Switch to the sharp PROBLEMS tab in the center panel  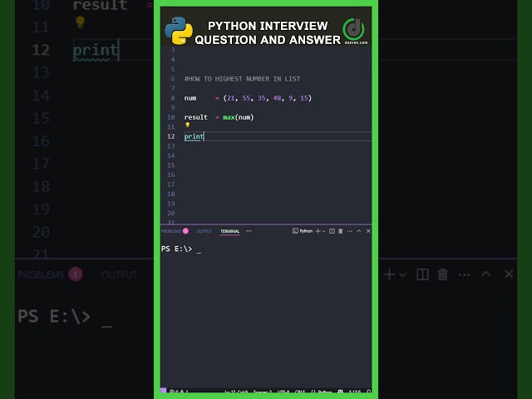(171, 231)
